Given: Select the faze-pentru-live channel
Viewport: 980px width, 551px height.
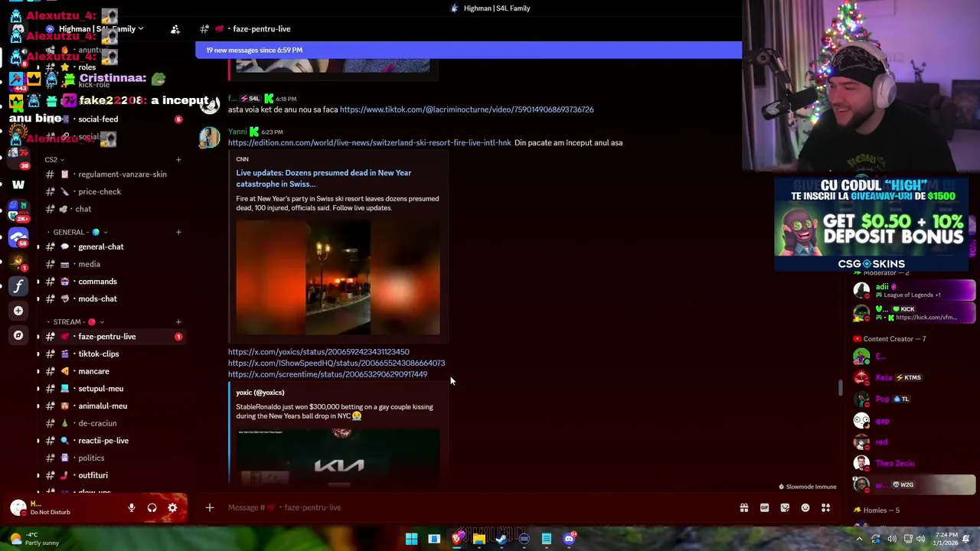Looking at the screenshot, I should coord(113,337).
